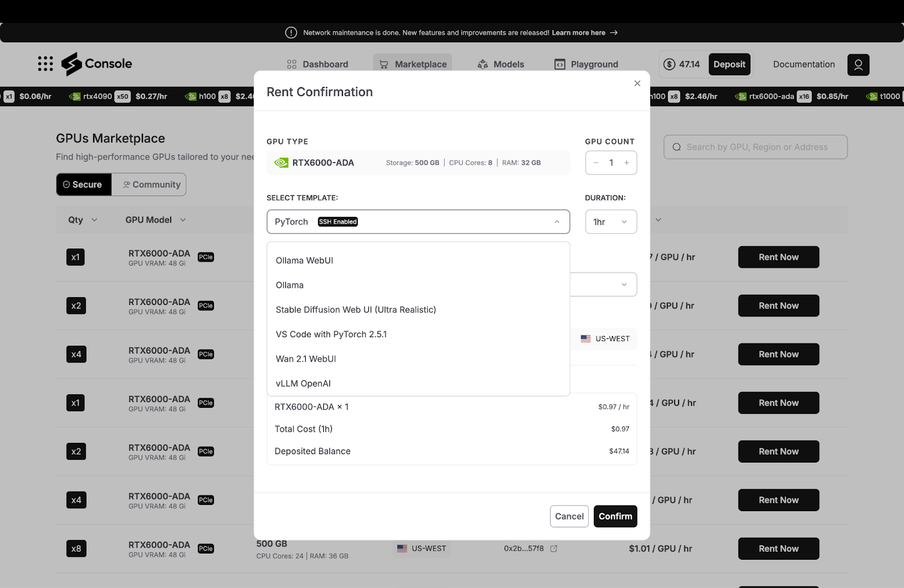The height and width of the screenshot is (588, 904).
Task: Open external link icon next to 0x2b...57f8
Action: click(554, 548)
